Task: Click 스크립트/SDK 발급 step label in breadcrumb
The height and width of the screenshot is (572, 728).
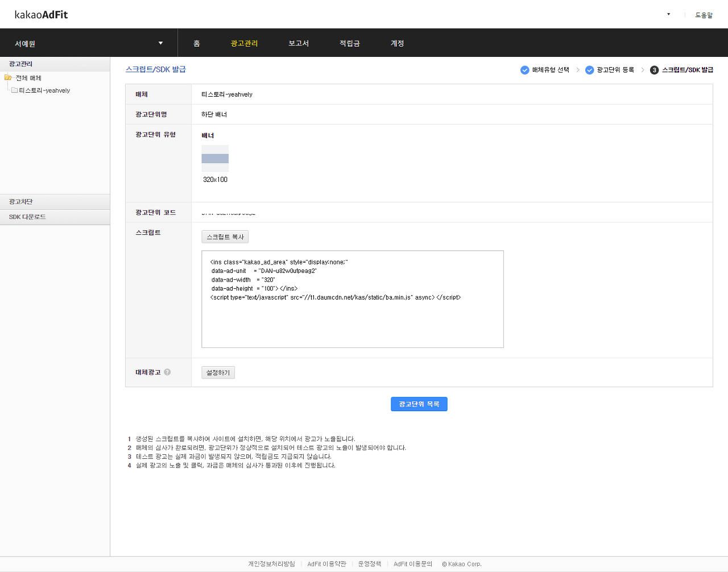Action: coord(688,70)
